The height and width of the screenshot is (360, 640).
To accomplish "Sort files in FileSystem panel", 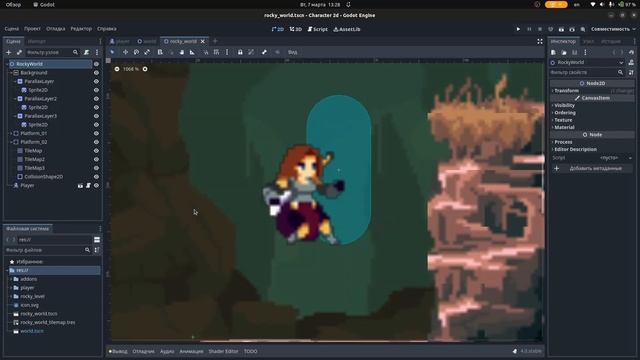I will coord(97,250).
